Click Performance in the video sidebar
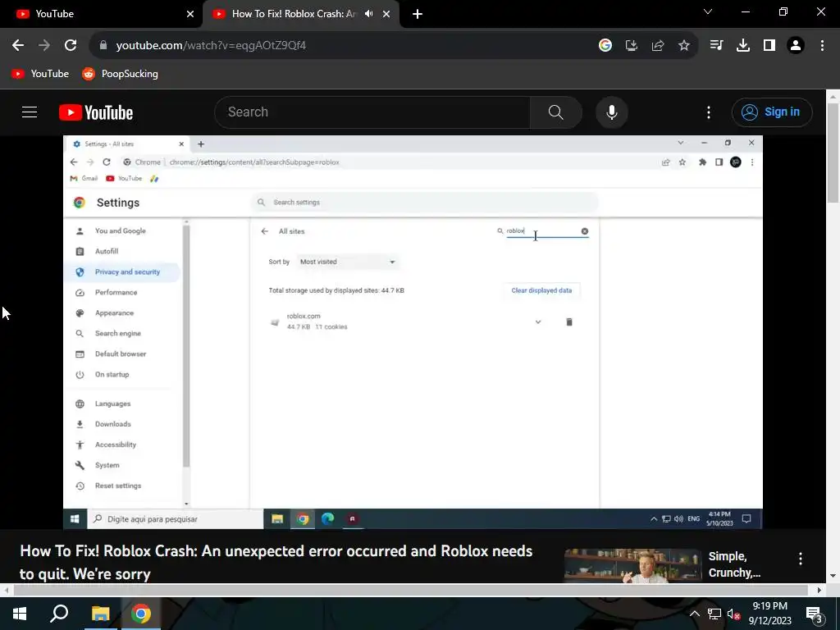 pos(116,293)
